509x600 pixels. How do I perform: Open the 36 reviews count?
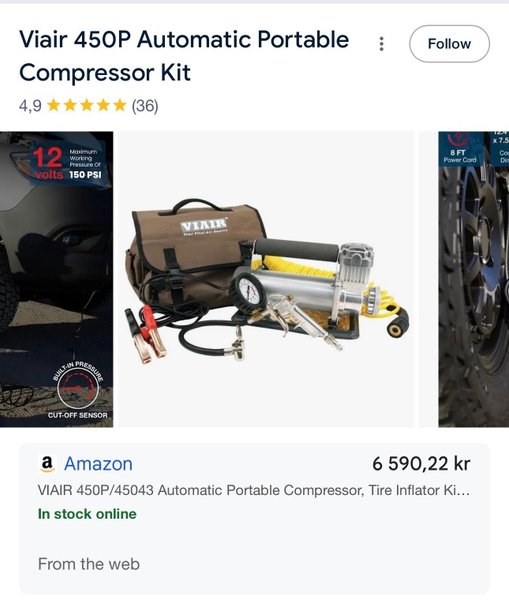point(145,106)
